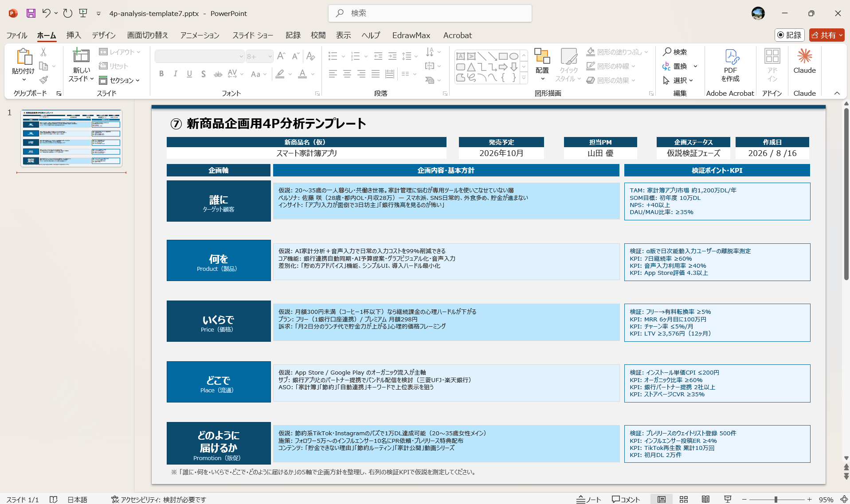Click Replace (置換) button

coord(675,66)
